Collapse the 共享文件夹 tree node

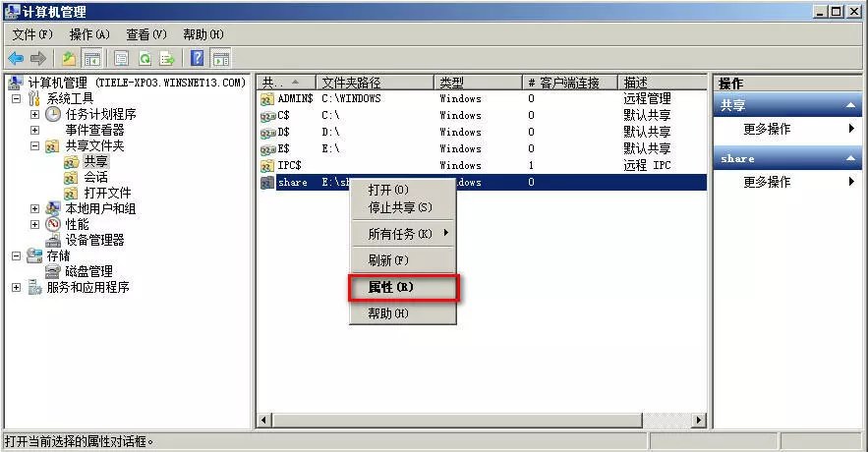pyautogui.click(x=34, y=145)
